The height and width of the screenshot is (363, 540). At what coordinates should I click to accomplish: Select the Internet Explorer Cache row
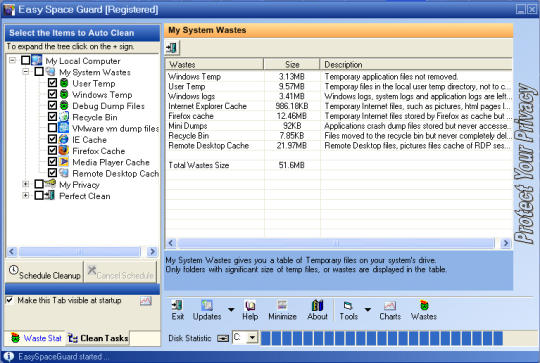pos(339,106)
